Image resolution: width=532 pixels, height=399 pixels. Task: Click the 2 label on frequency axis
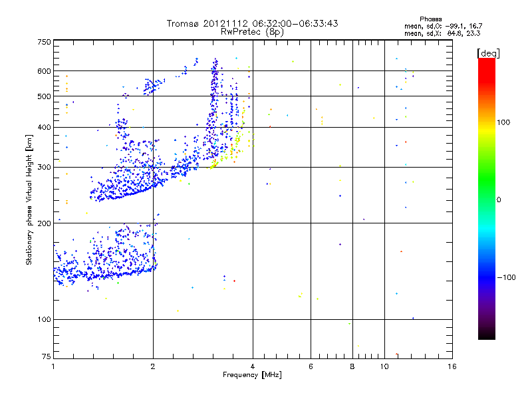153,366
